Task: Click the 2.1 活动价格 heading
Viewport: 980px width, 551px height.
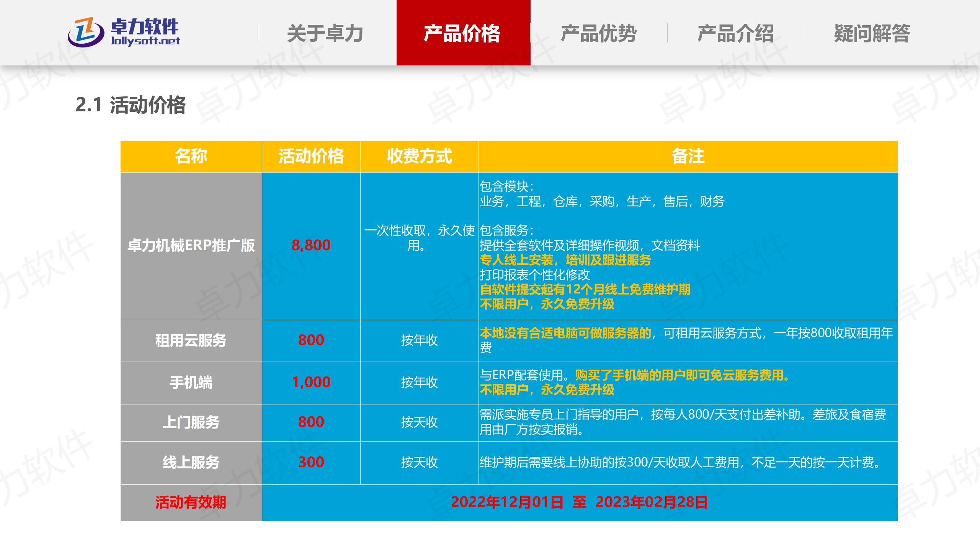Action: [131, 105]
